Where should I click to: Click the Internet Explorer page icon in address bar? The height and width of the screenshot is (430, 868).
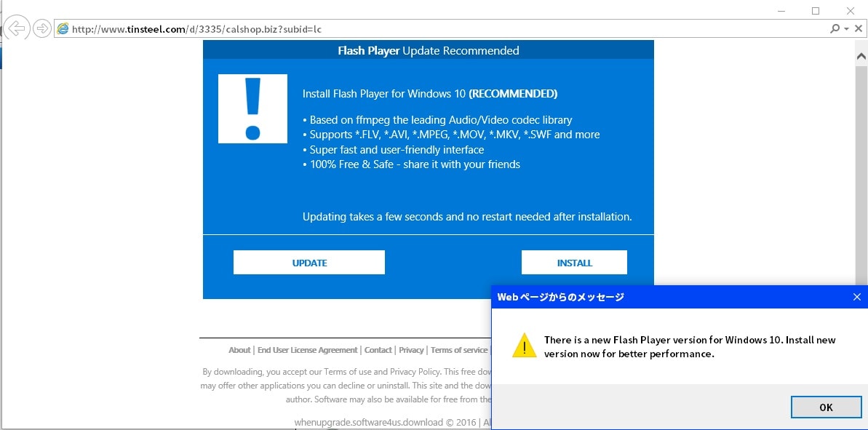[x=63, y=29]
